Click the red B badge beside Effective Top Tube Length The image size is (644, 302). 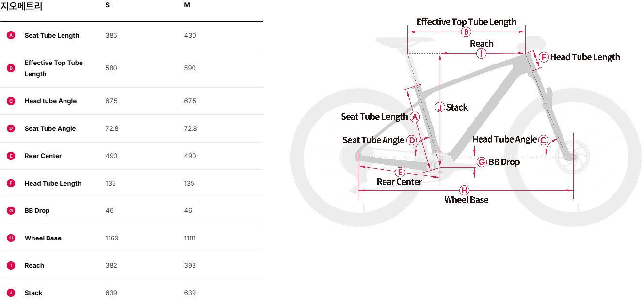(x=11, y=68)
